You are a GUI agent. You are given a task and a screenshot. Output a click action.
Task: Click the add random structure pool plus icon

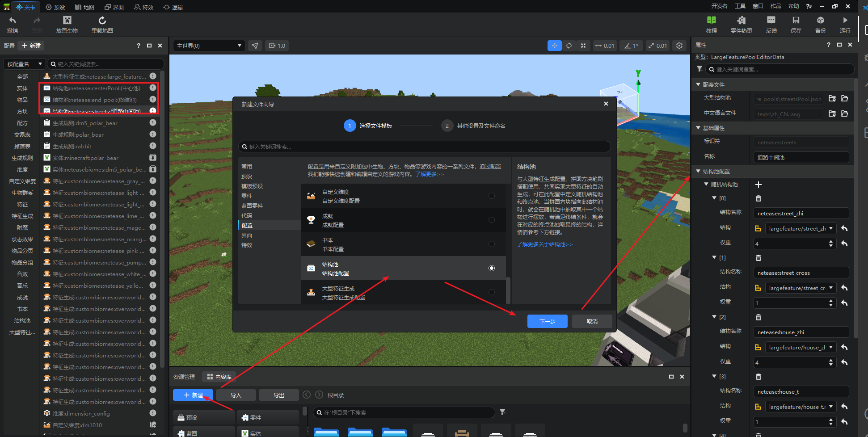[x=758, y=185]
